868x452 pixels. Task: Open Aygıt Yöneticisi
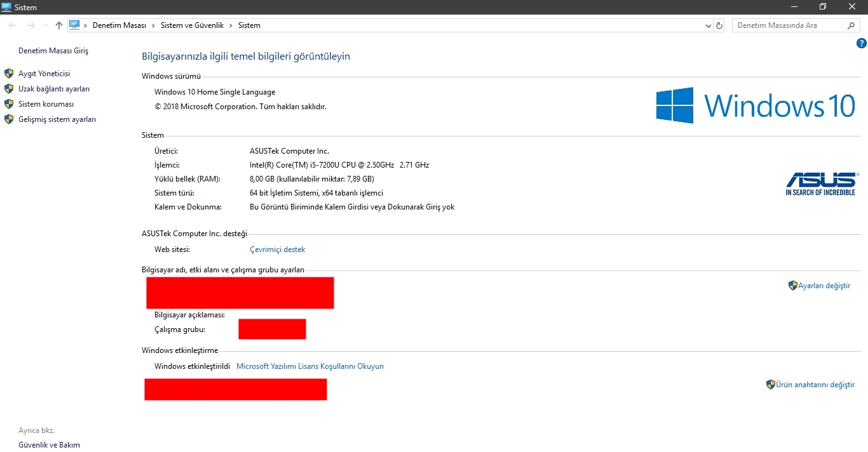click(x=44, y=74)
